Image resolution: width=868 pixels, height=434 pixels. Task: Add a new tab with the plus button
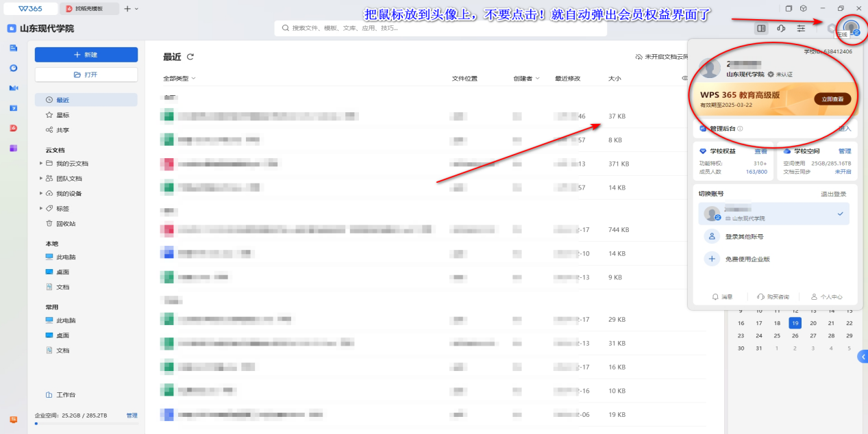127,8
